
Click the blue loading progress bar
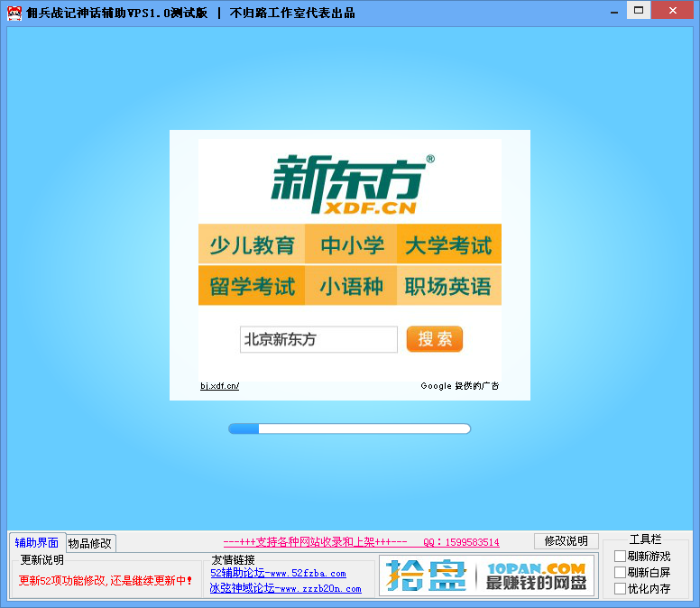(350, 429)
